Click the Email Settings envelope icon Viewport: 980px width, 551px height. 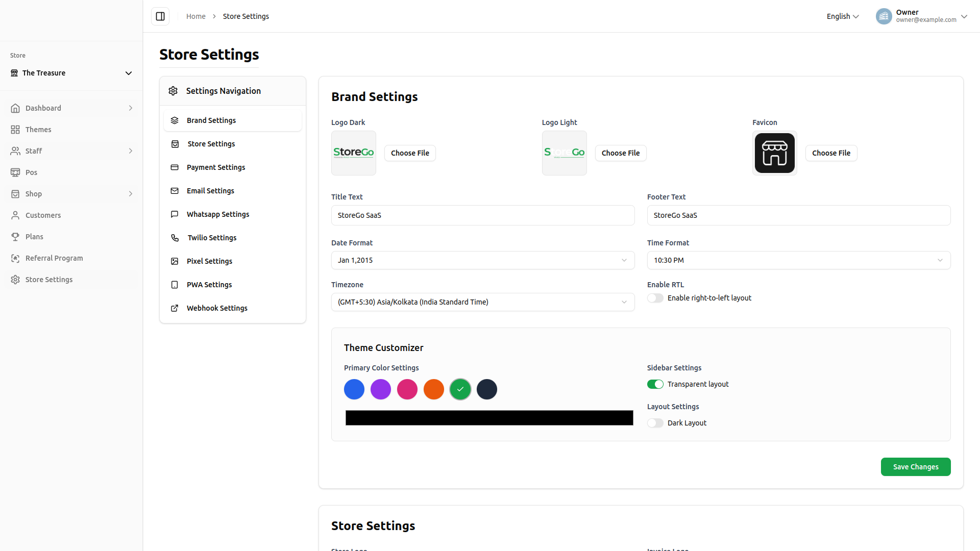pos(175,191)
